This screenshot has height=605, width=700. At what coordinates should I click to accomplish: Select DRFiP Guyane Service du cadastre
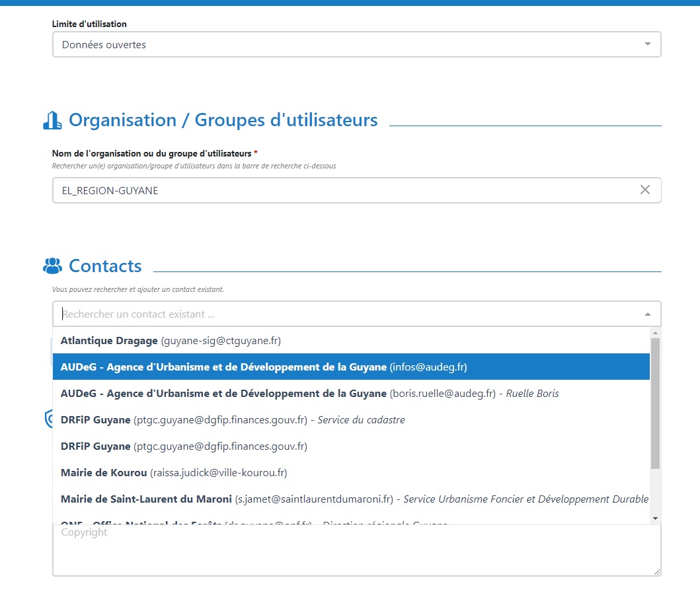coord(232,420)
